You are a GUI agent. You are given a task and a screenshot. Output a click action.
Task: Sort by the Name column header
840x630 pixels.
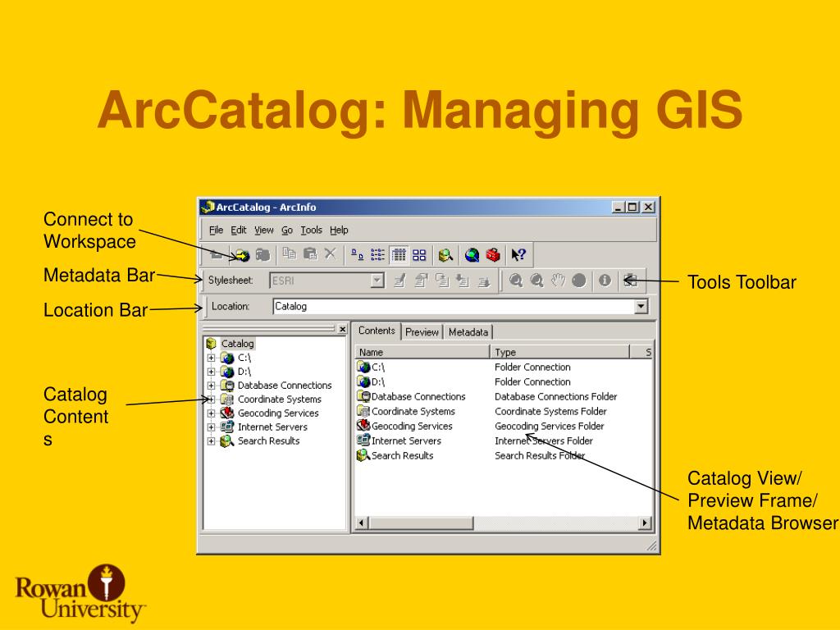[422, 352]
